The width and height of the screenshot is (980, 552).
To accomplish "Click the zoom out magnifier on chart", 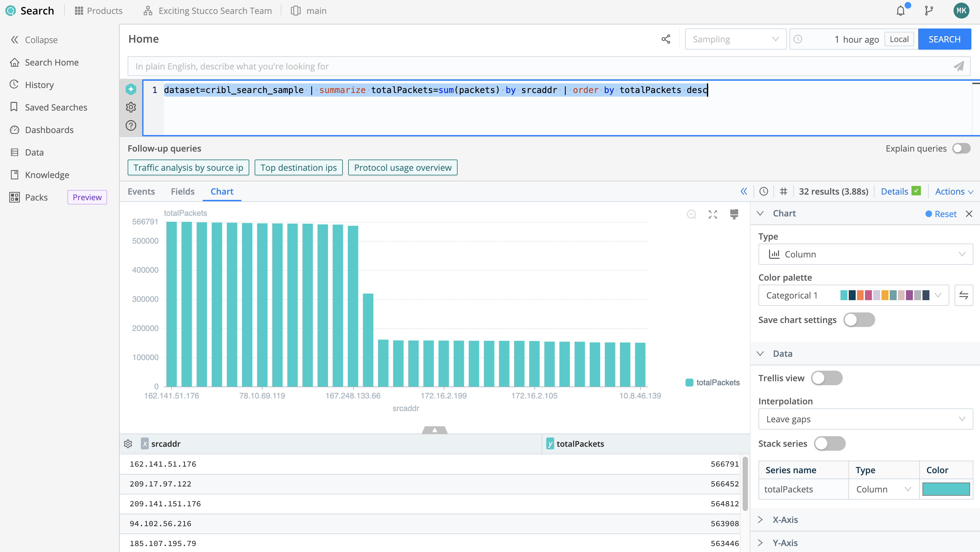I will tap(691, 214).
